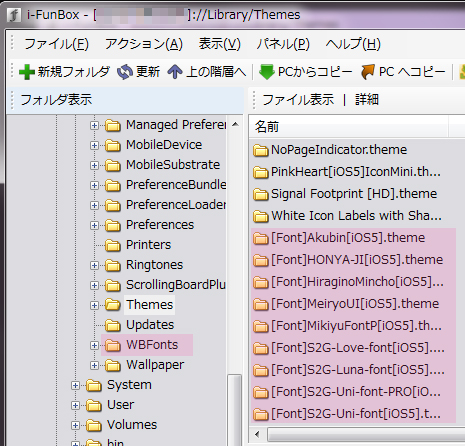Viewport: 465px width, 446px height.
Task: Click folder icon of Signal Footprint [HD].theme
Action: [261, 194]
